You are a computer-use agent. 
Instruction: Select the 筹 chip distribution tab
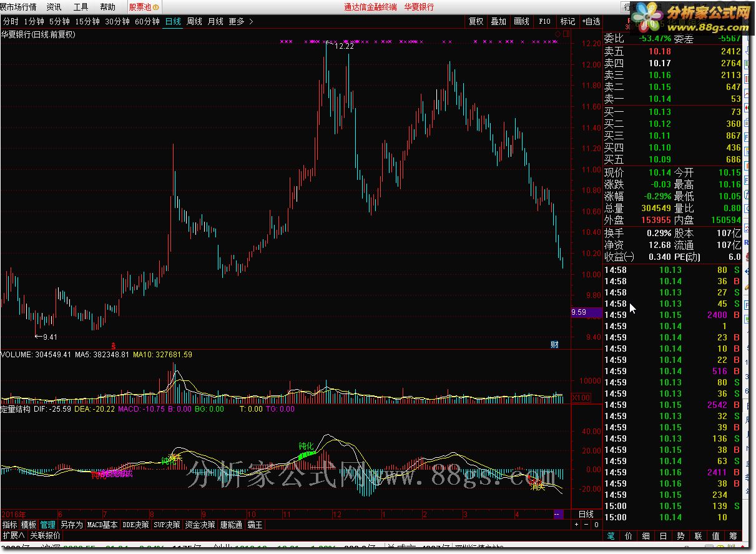(733, 536)
